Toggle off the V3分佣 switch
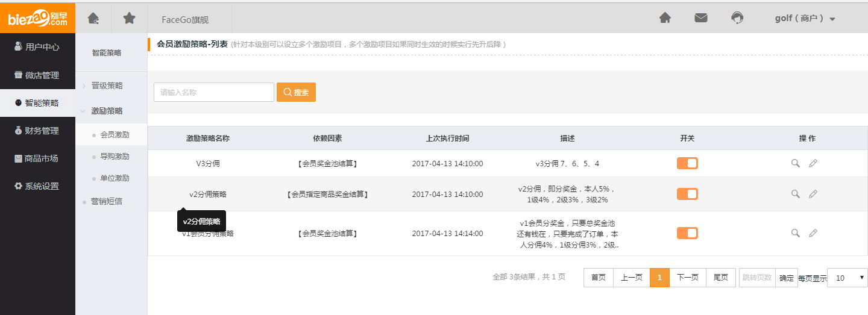The image size is (868, 315). [687, 163]
